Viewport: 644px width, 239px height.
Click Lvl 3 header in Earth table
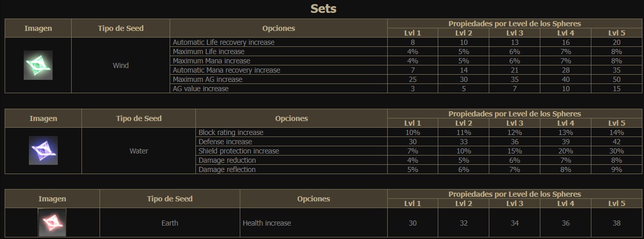515,203
